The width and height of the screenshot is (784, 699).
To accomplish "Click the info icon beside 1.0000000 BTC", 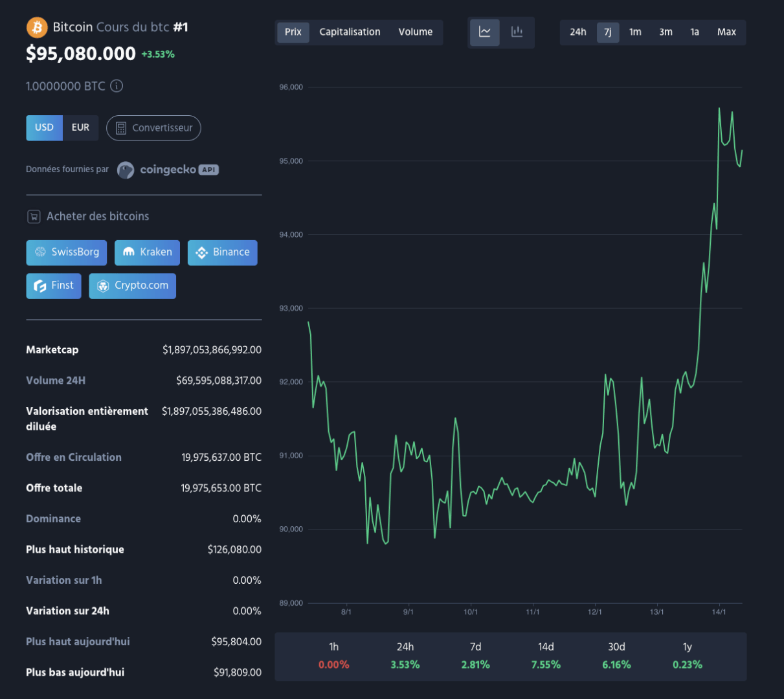I will click(117, 86).
